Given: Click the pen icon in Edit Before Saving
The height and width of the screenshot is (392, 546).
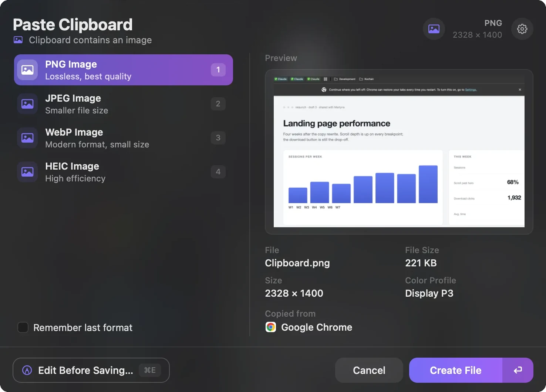Looking at the screenshot, I should pyautogui.click(x=27, y=370).
